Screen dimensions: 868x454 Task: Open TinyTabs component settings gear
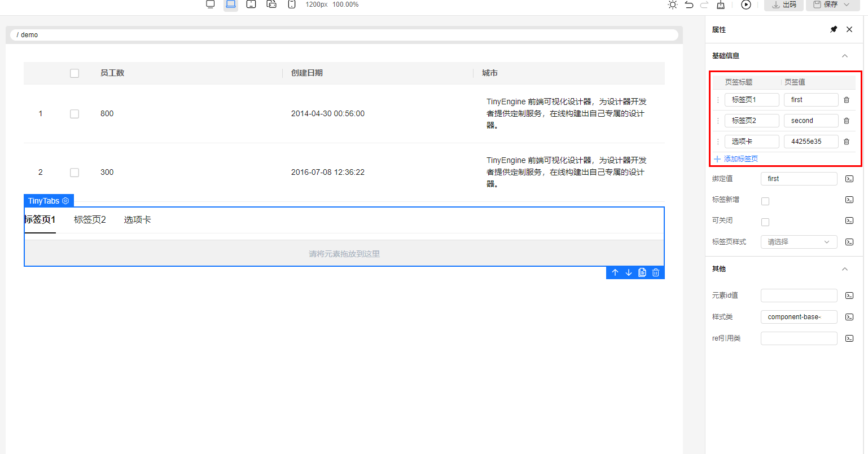pyautogui.click(x=65, y=201)
